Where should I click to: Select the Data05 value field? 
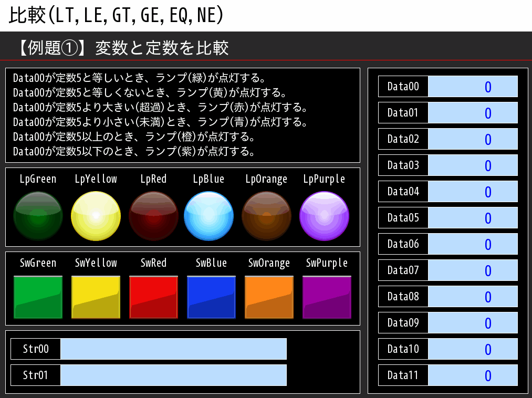pyautogui.click(x=473, y=218)
